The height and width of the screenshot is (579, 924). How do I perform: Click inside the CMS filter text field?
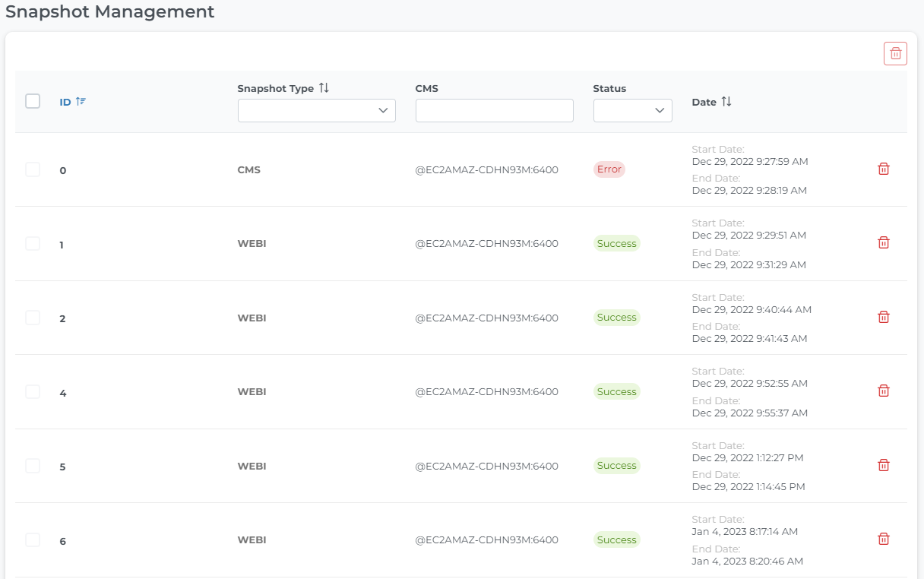[494, 110]
